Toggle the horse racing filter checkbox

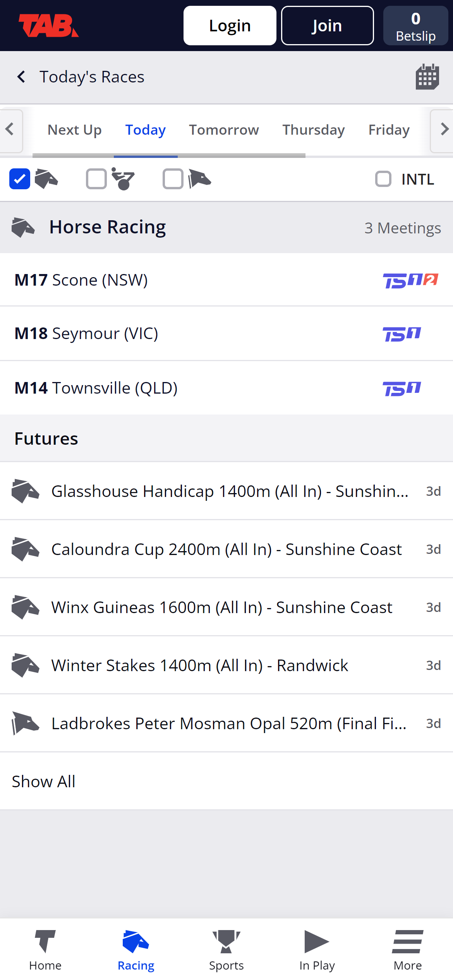point(20,179)
